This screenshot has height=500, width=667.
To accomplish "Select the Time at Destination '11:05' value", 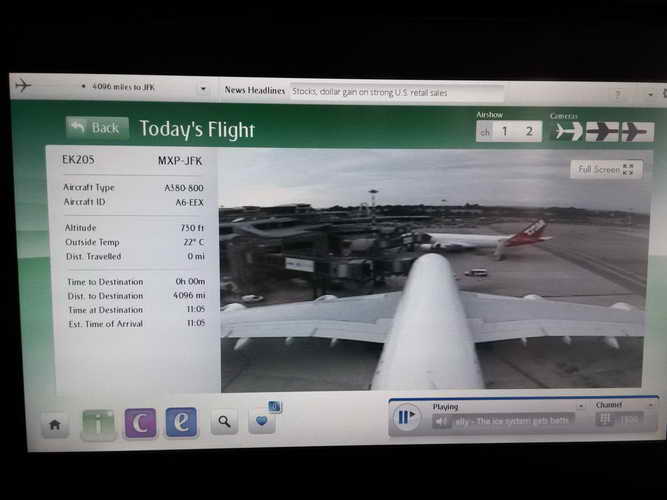I will 196,309.
